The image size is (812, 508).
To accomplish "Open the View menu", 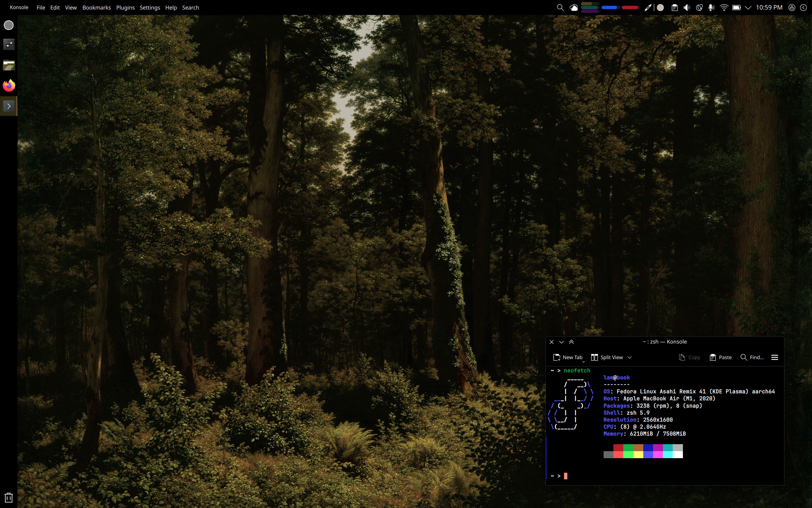I will point(70,7).
